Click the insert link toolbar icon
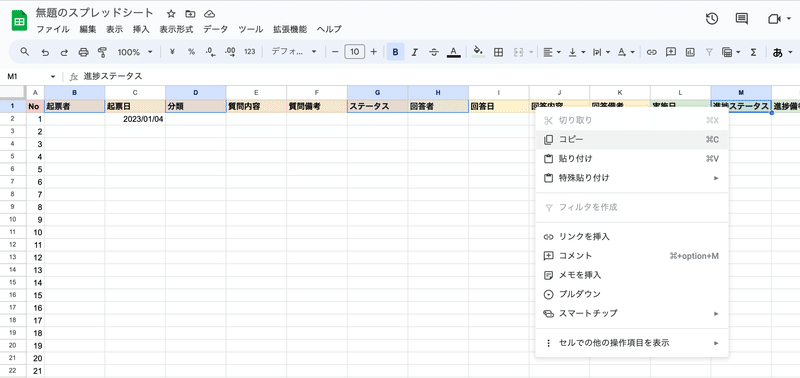800x378 pixels. (652, 52)
